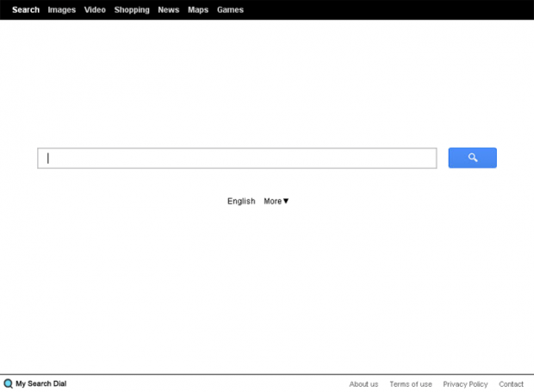Open the More languages dropdown
This screenshot has height=392, width=534.
(x=276, y=202)
